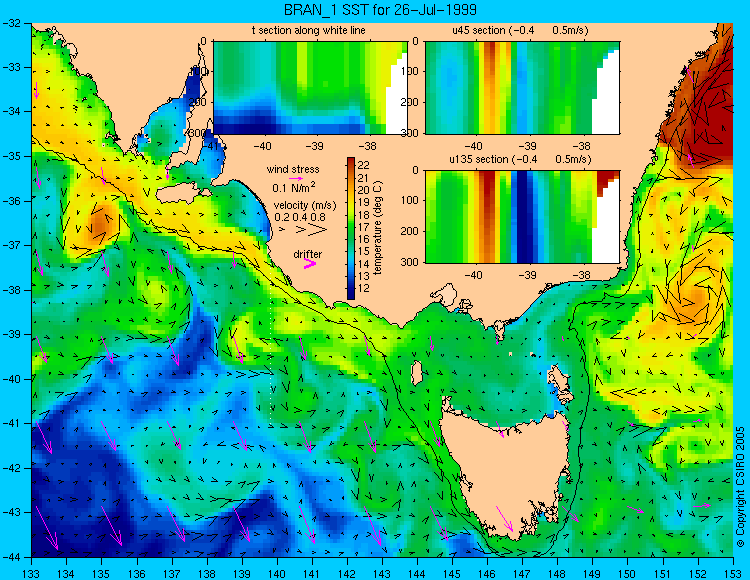Screen dimensions: 750x580
Task: Click latitude label -36 on left axis
Action: point(11,201)
